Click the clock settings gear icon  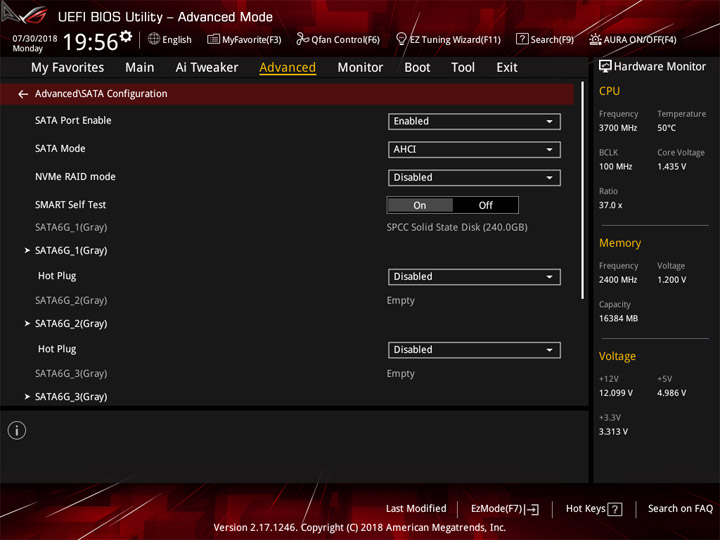pyautogui.click(x=126, y=36)
